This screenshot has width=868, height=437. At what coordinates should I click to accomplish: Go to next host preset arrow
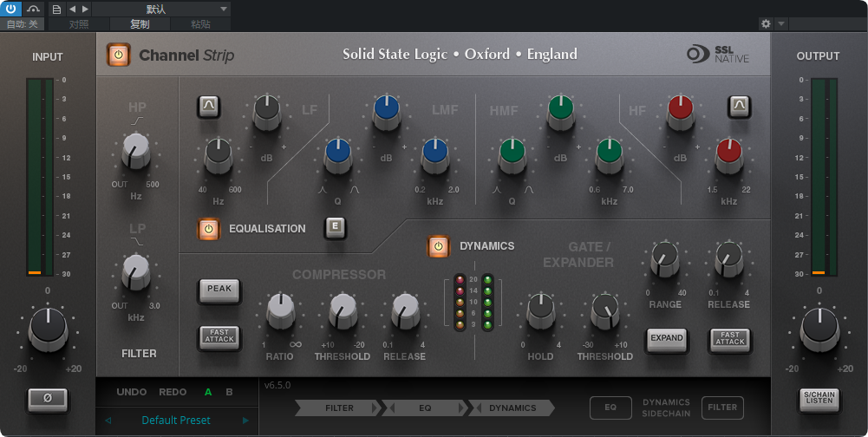tap(85, 9)
